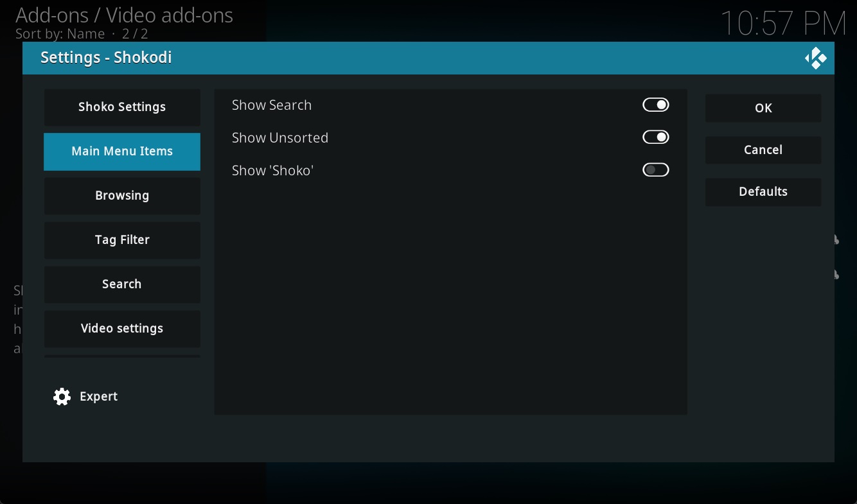This screenshot has height=504, width=857.
Task: Click the Settings - Shokodi dialog title
Action: click(x=106, y=58)
